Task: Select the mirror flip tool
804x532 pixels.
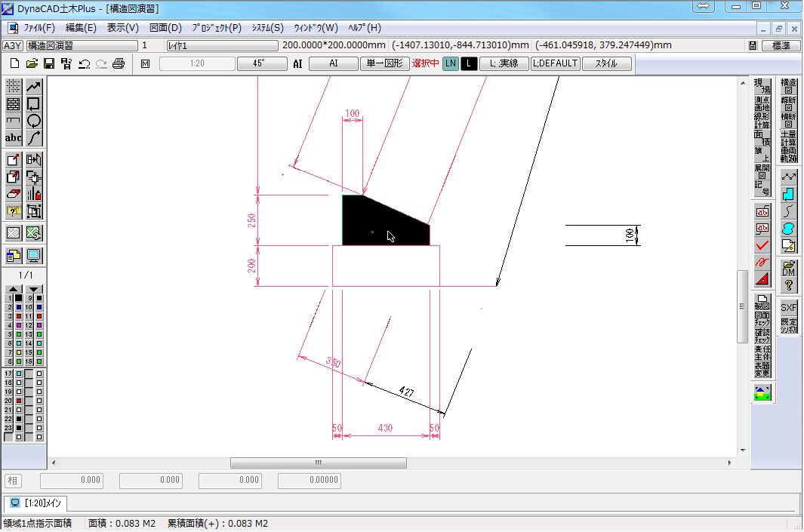Action: click(34, 160)
